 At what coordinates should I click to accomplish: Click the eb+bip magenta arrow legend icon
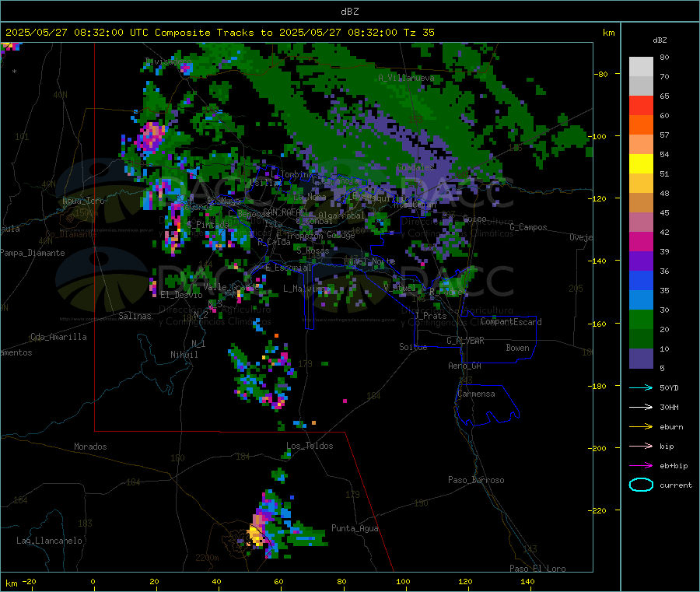[641, 466]
